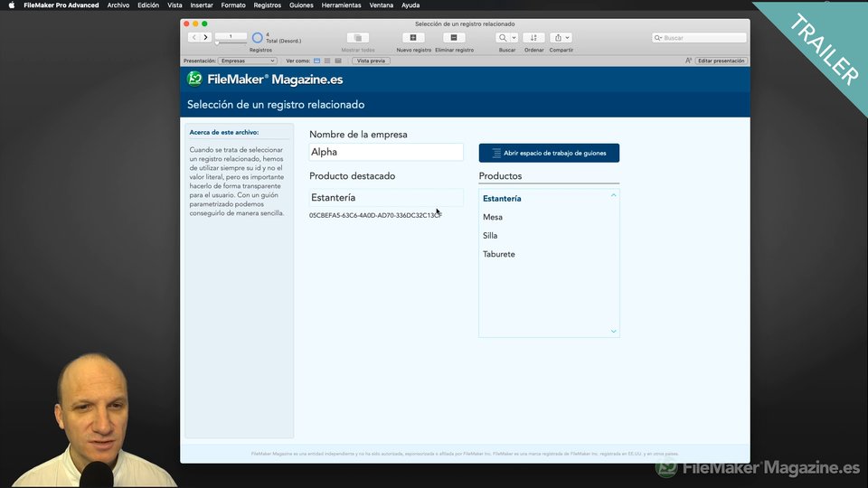Click the record number field in toolbar
The height and width of the screenshot is (488, 868).
(x=231, y=36)
